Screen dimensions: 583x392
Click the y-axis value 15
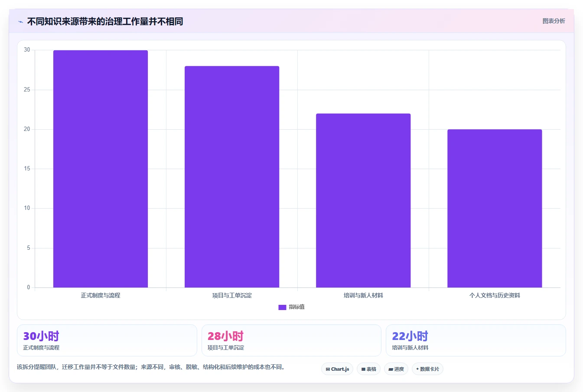click(27, 169)
